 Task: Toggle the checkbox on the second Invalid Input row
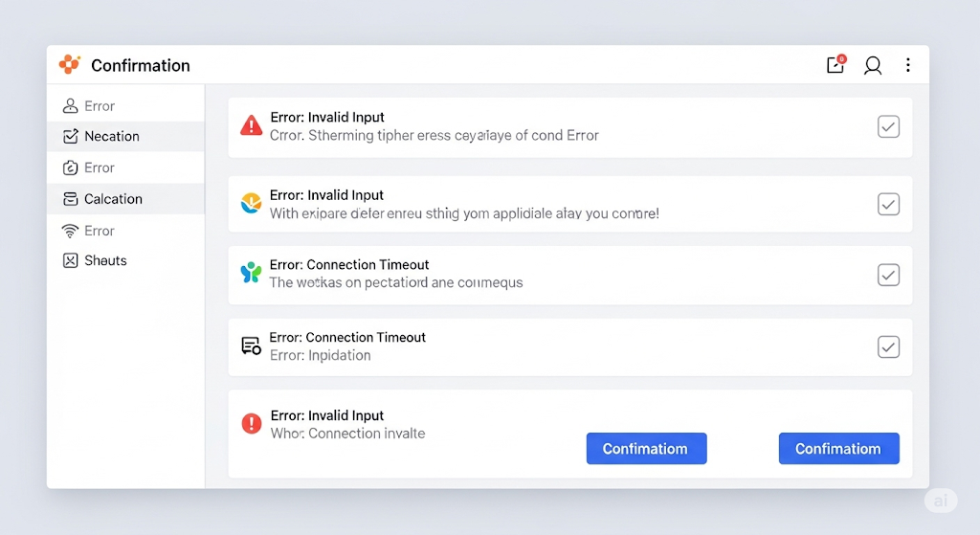tap(888, 205)
